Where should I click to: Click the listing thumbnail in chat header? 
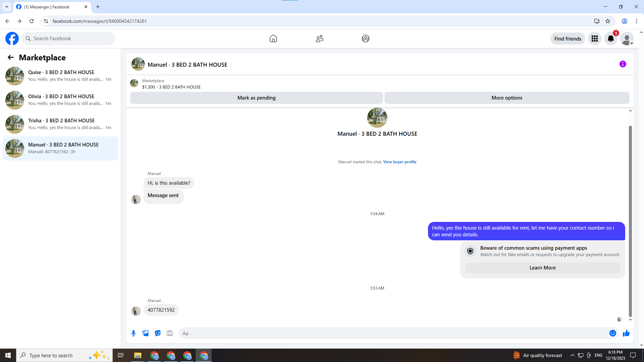coord(138,64)
